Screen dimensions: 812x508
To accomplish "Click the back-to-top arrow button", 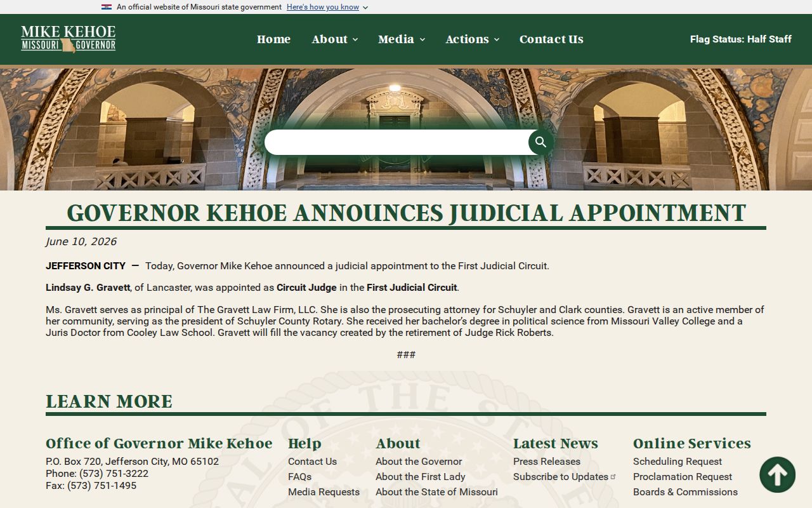I will click(777, 474).
